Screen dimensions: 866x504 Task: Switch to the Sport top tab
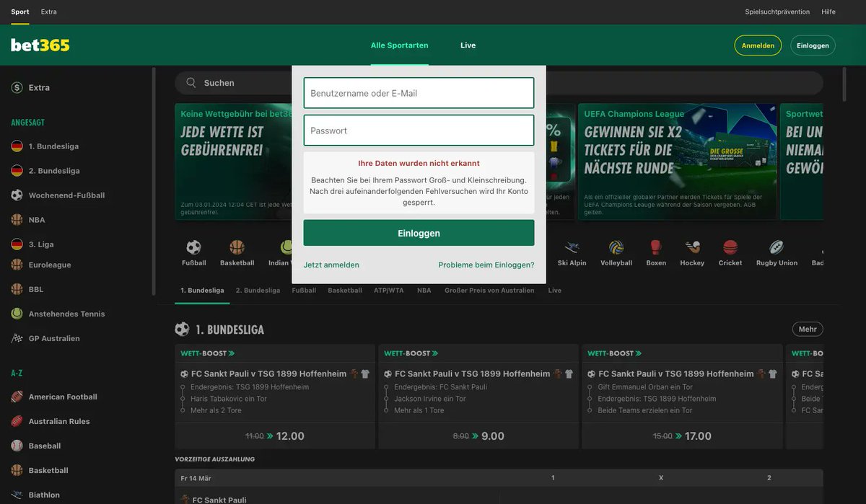[x=20, y=12]
